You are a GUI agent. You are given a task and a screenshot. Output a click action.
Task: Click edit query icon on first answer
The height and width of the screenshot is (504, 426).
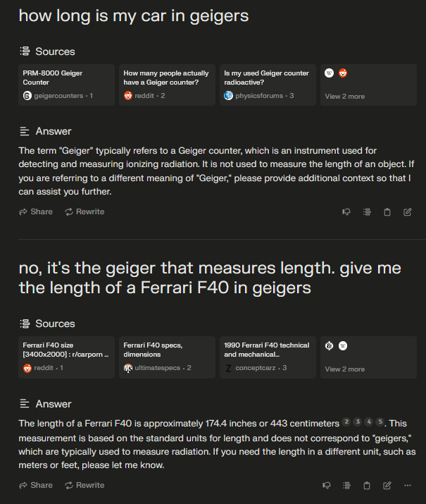(x=408, y=212)
